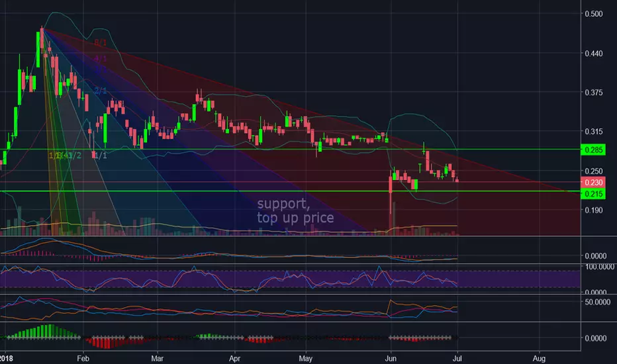Click the Apr date axis label
The image size is (617, 364).
point(234,359)
